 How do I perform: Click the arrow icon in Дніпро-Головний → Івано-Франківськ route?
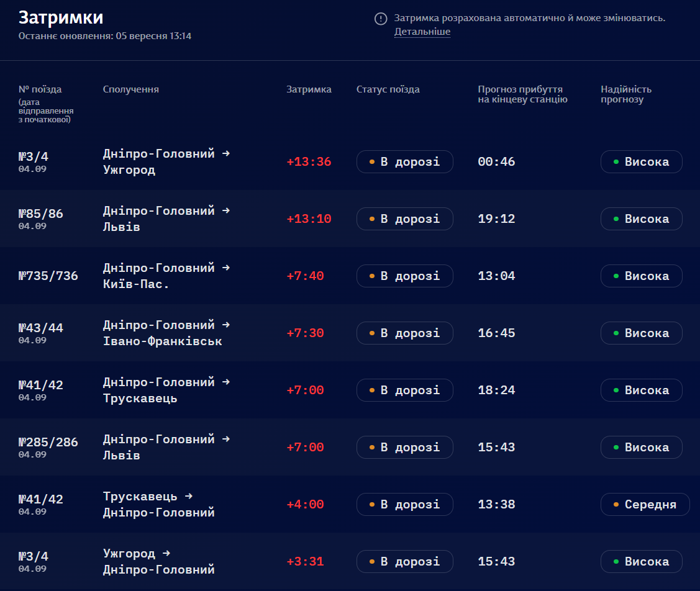click(226, 325)
